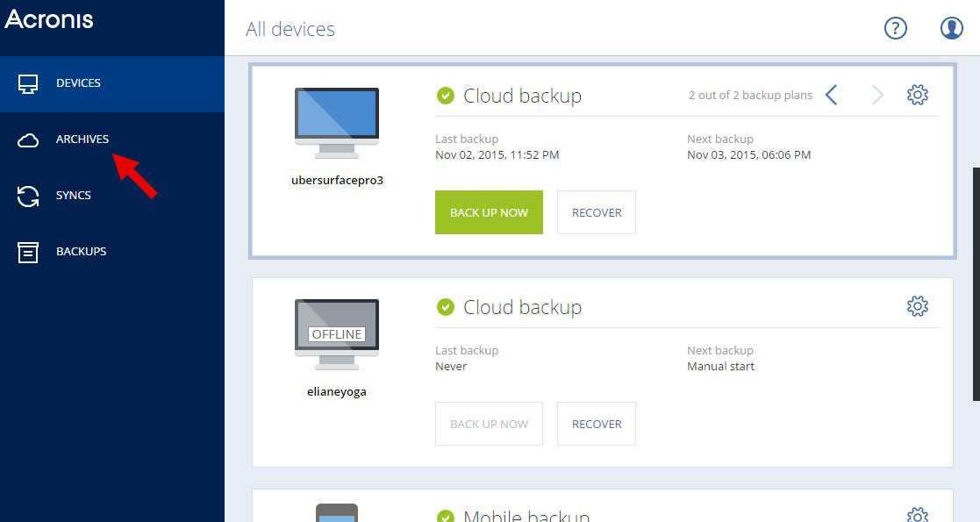Open the help question mark icon
The image size is (980, 522).
(895, 28)
